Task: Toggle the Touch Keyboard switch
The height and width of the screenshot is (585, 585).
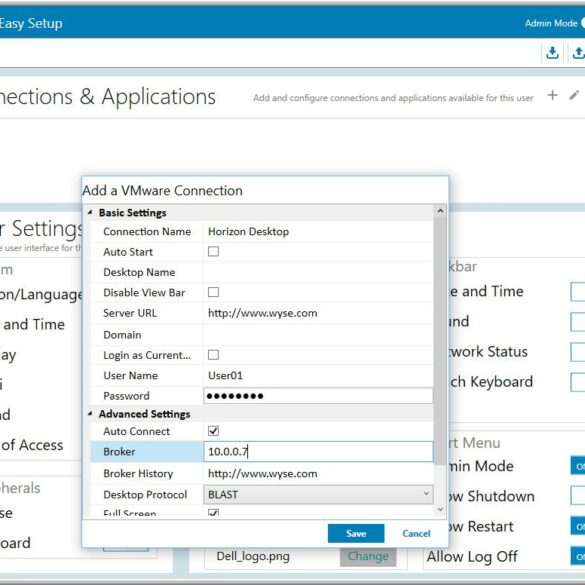Action: pyautogui.click(x=578, y=382)
